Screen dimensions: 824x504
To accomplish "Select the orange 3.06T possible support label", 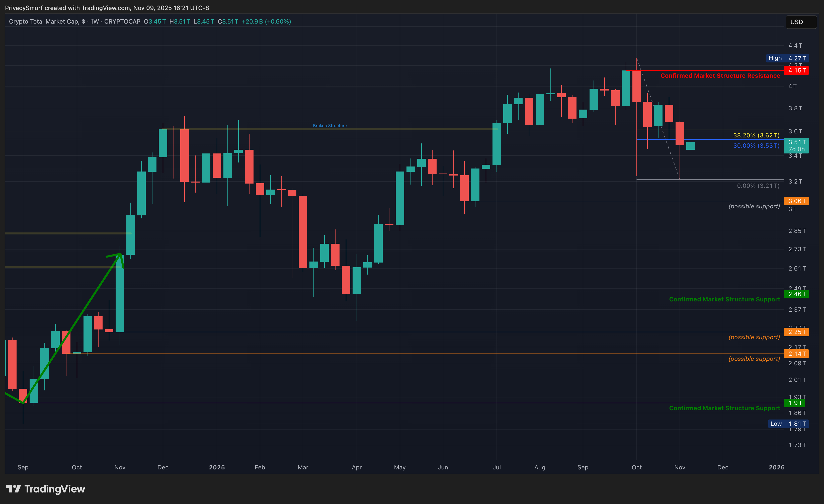I will [x=797, y=201].
